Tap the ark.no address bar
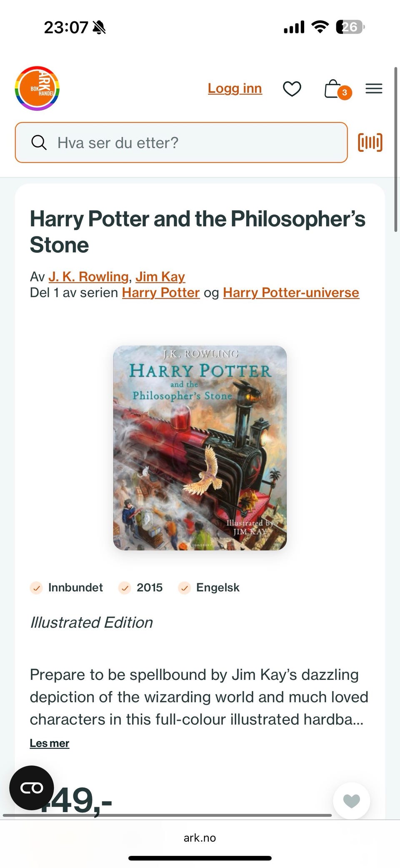Screen dimensions: 400x868 point(200,838)
